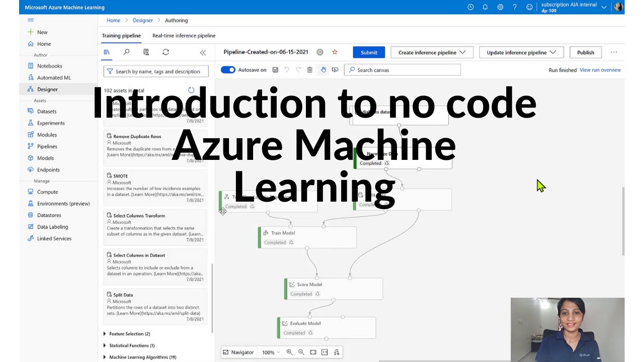Select the Evaluate Model module
Image resolution: width=644 pixels, height=362 pixels.
click(x=327, y=328)
